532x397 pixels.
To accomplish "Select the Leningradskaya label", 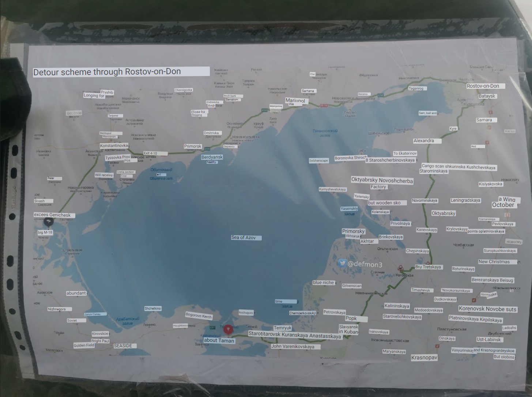I will click(x=465, y=200).
